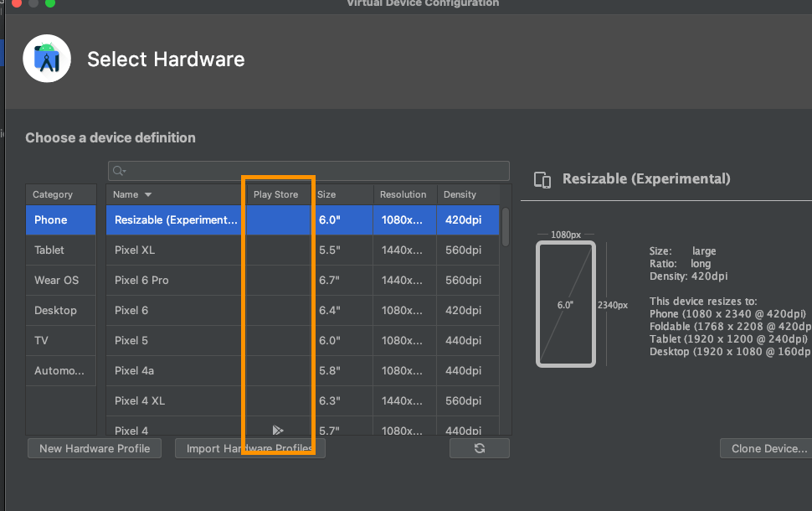Click the 560dpi density cell for Pixel XL
The height and width of the screenshot is (511, 812).
(468, 250)
